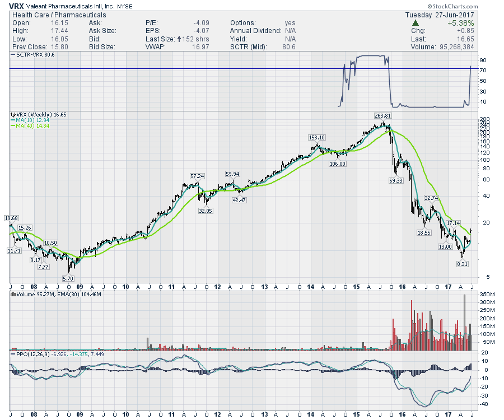Screen dimensions: 504x420
Task: Click the 350M volume axis label
Action: (488, 295)
